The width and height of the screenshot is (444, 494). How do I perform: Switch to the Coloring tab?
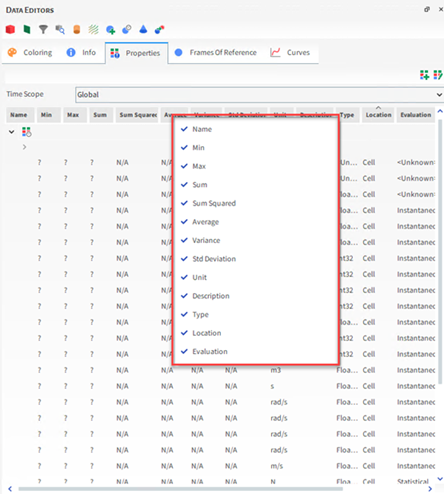[x=30, y=53]
